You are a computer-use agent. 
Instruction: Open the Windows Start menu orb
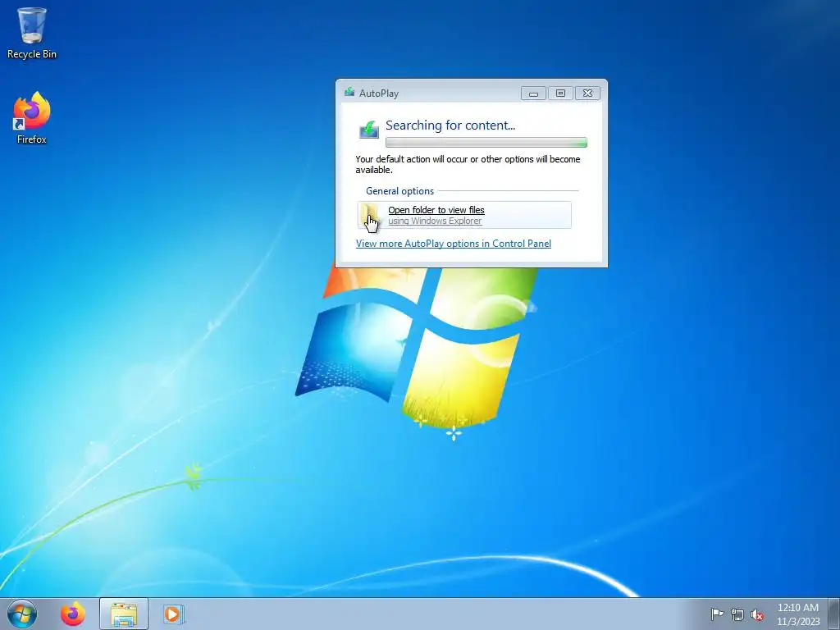click(x=22, y=614)
